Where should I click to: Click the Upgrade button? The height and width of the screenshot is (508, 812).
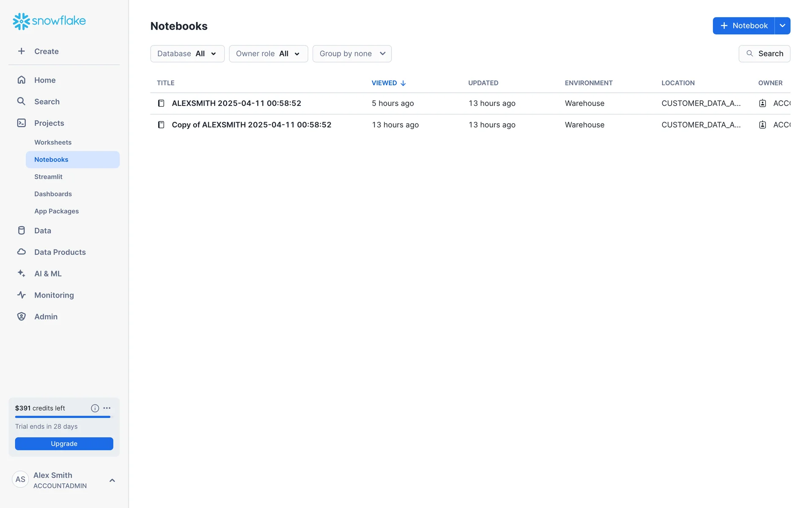click(64, 444)
